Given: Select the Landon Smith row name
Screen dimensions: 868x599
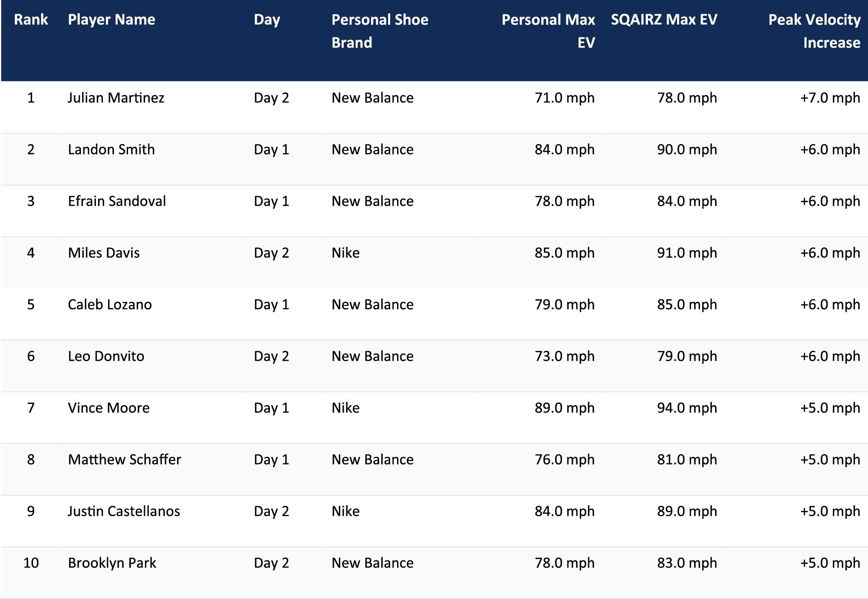Looking at the screenshot, I should point(112,150).
